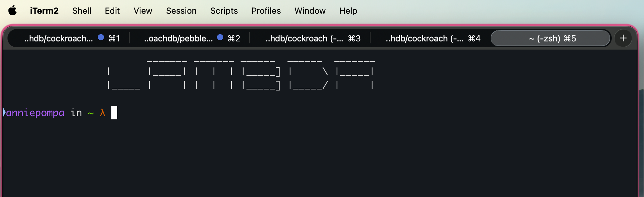Open the Session menu
The image size is (644, 197).
click(x=181, y=11)
